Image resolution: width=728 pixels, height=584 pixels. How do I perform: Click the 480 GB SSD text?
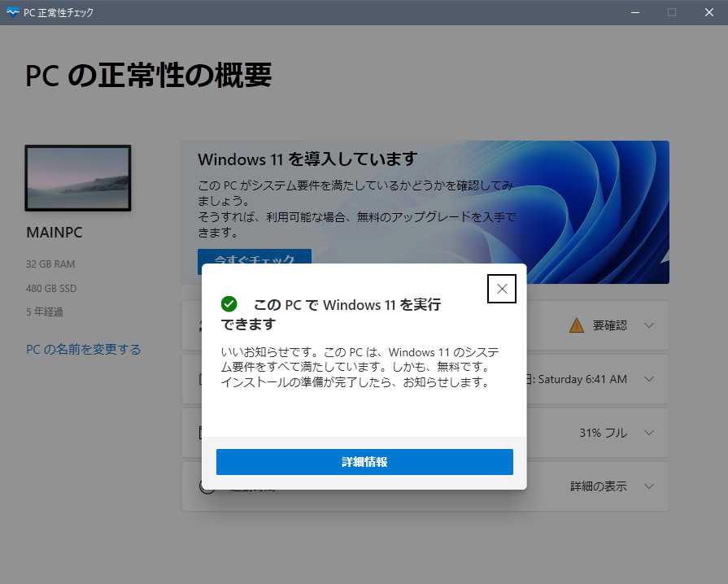(x=51, y=288)
